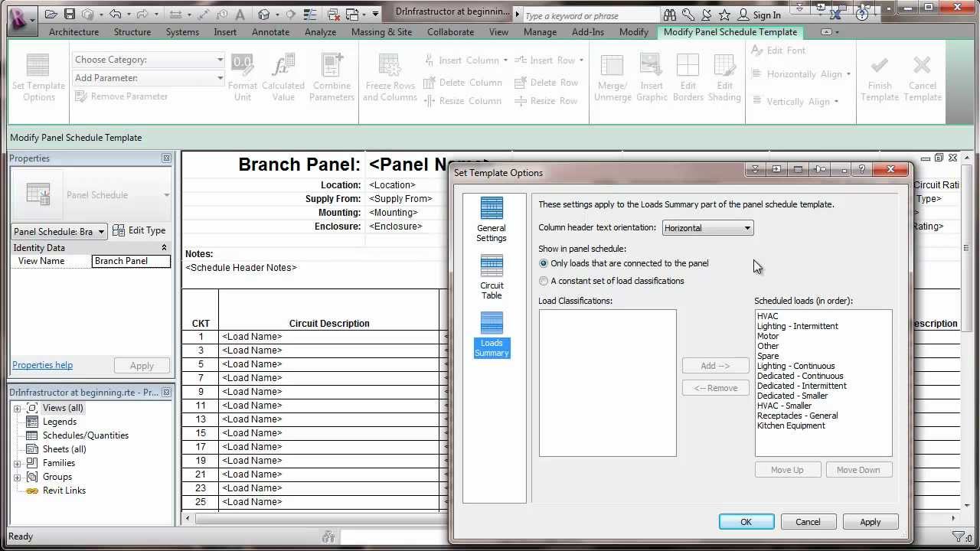Click the Save disk icon
Viewport: 980px width, 551px height.
(x=70, y=15)
